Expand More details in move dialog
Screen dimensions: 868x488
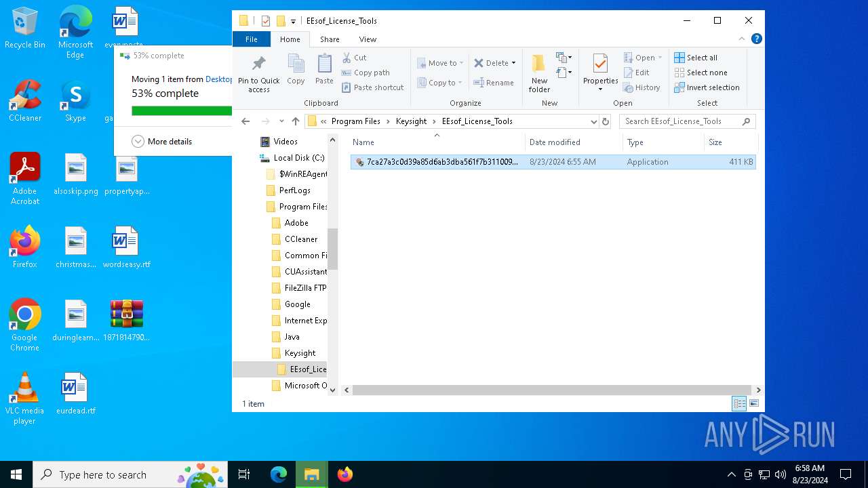click(x=162, y=142)
